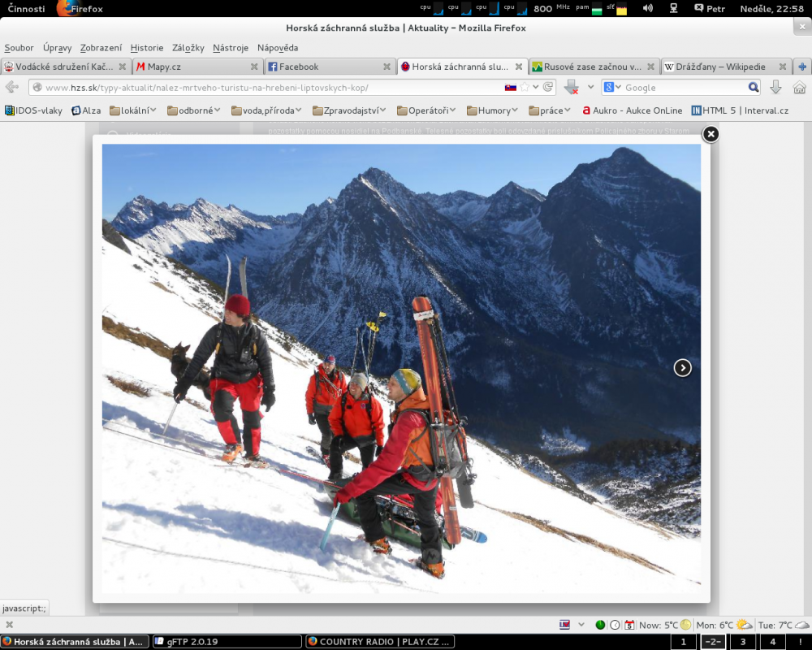Close the Facebook tab
The image size is (812, 650).
coord(387,67)
